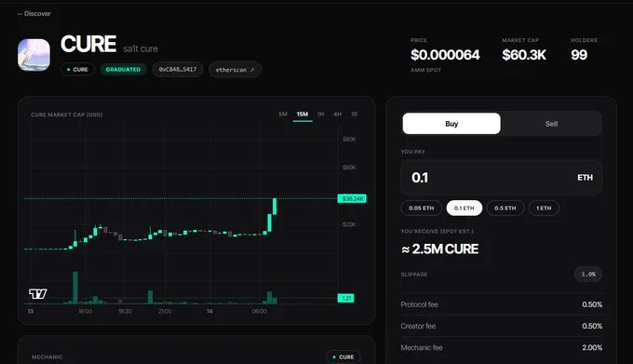
Task: Click the TradingView logo on chart
Action: 38,293
